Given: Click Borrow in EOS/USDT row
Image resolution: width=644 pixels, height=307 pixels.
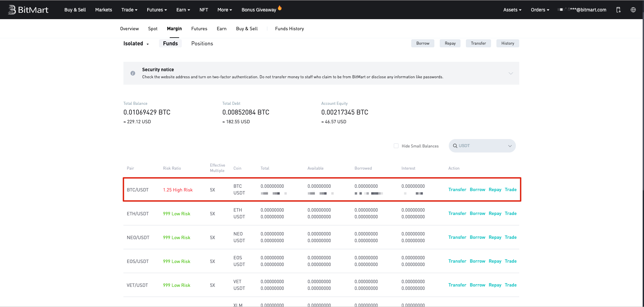Looking at the screenshot, I should click(478, 261).
